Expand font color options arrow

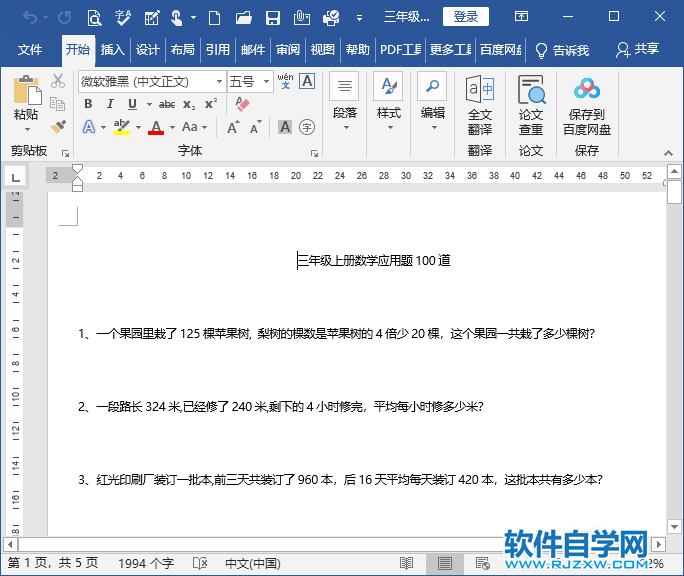click(172, 127)
